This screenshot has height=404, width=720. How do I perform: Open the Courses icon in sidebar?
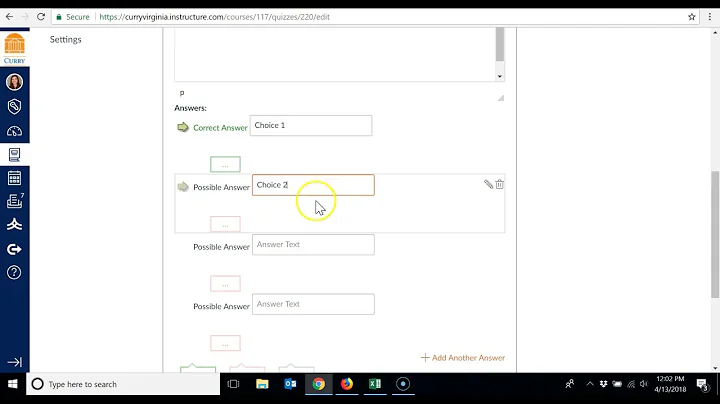pos(14,155)
